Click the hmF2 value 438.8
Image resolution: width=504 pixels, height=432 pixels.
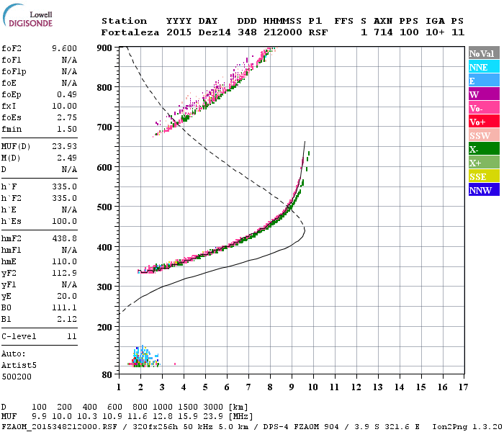64,238
